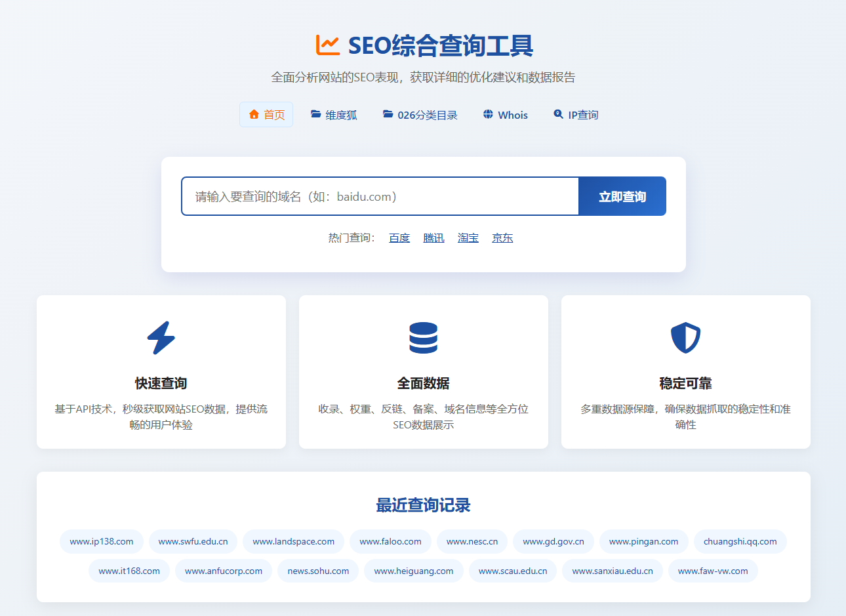Open the chuangshi.qq.com recent query
The width and height of the screenshot is (846, 616).
(x=740, y=541)
